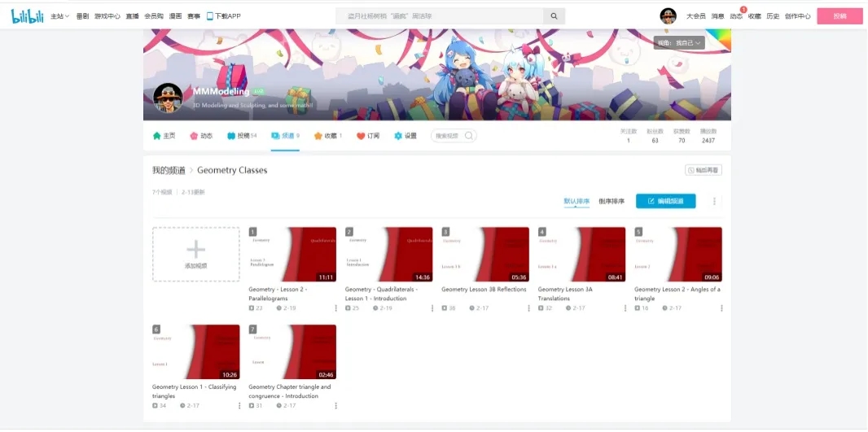Open options dots for Quadrilaterals video
The image size is (868, 432).
point(432,308)
